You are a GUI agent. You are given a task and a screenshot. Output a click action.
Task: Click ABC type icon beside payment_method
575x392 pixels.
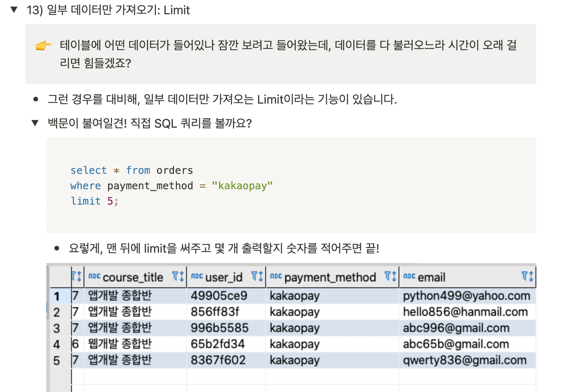pyautogui.click(x=276, y=276)
